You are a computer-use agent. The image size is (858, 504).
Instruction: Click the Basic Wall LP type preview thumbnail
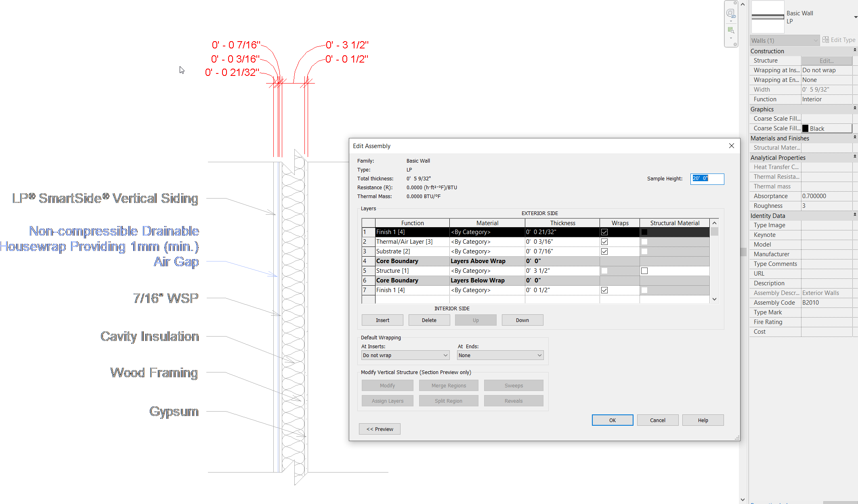768,17
